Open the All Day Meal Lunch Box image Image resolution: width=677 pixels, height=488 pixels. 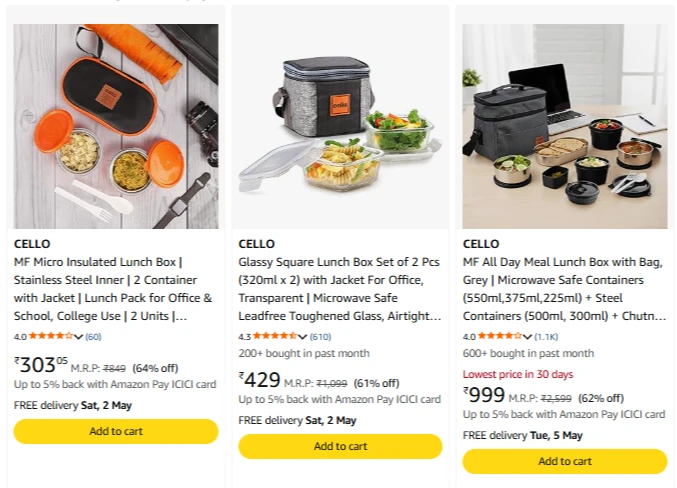564,126
